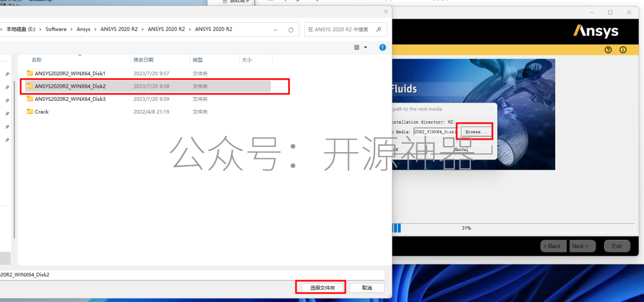
Task: Sort by the 类型 column header
Action: point(197,60)
